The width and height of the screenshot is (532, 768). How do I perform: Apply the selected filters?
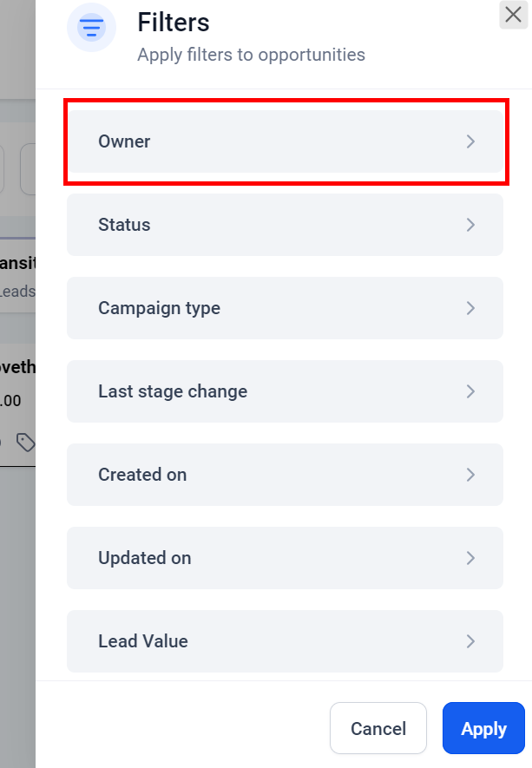tap(483, 728)
